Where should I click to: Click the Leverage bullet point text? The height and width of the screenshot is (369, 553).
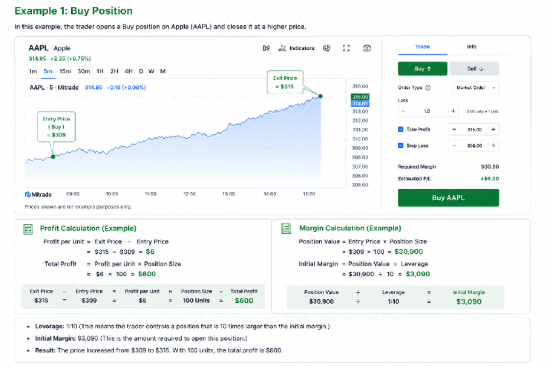coord(182,327)
